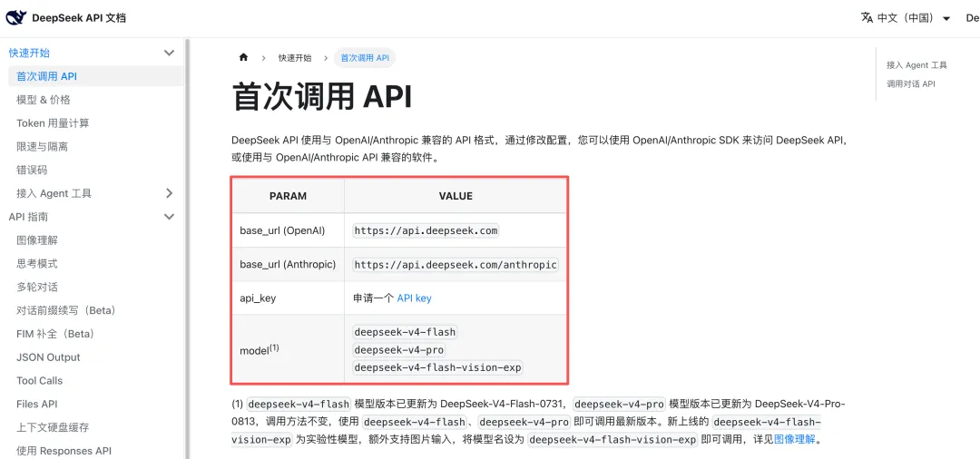Follow the 图像理解 link in footnote

click(795, 439)
